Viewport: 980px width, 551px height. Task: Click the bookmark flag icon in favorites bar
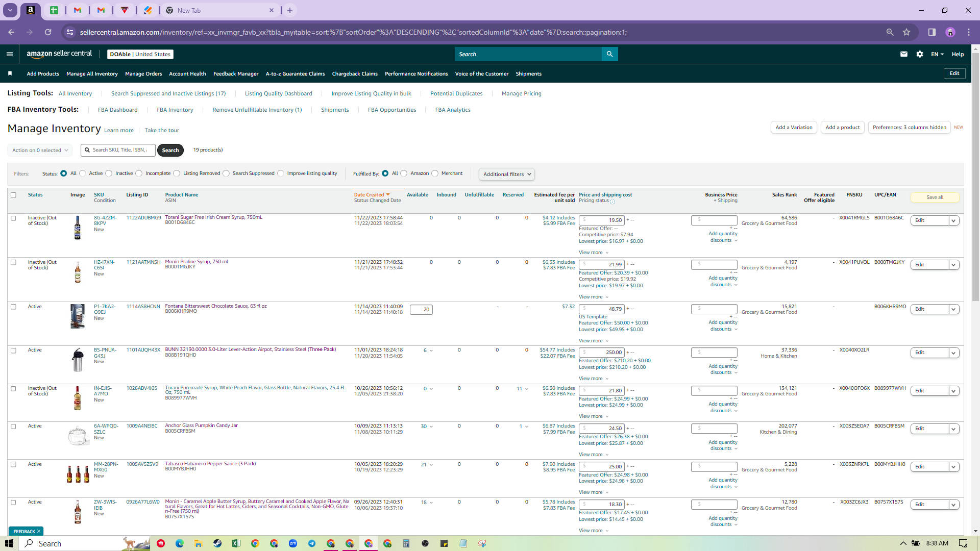click(10, 73)
